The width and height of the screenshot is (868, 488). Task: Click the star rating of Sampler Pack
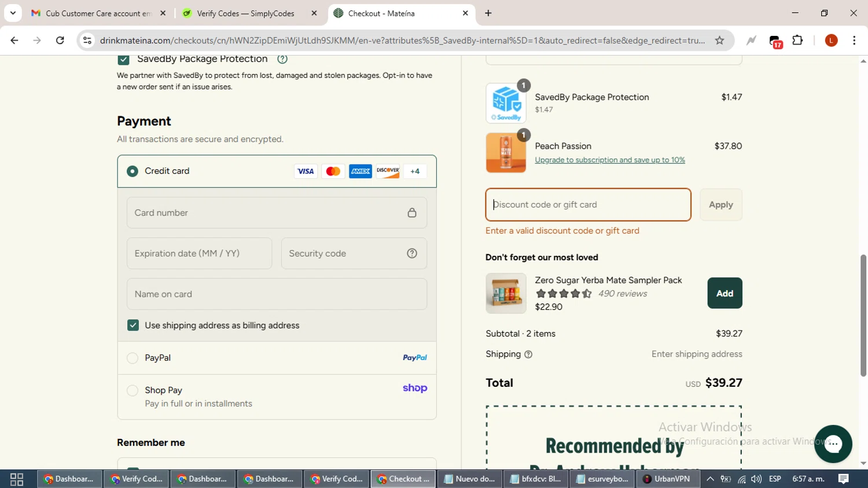(564, 294)
